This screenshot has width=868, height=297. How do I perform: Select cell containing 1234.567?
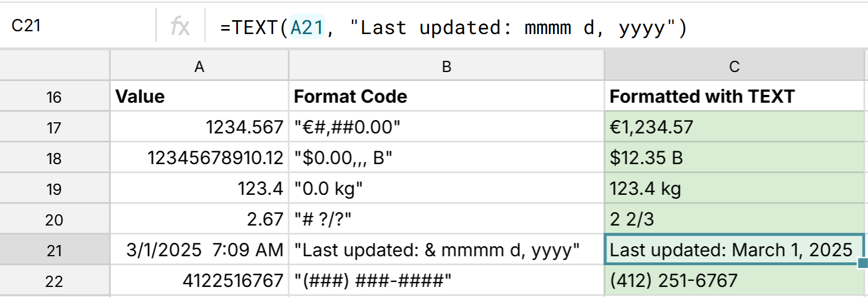(x=199, y=127)
